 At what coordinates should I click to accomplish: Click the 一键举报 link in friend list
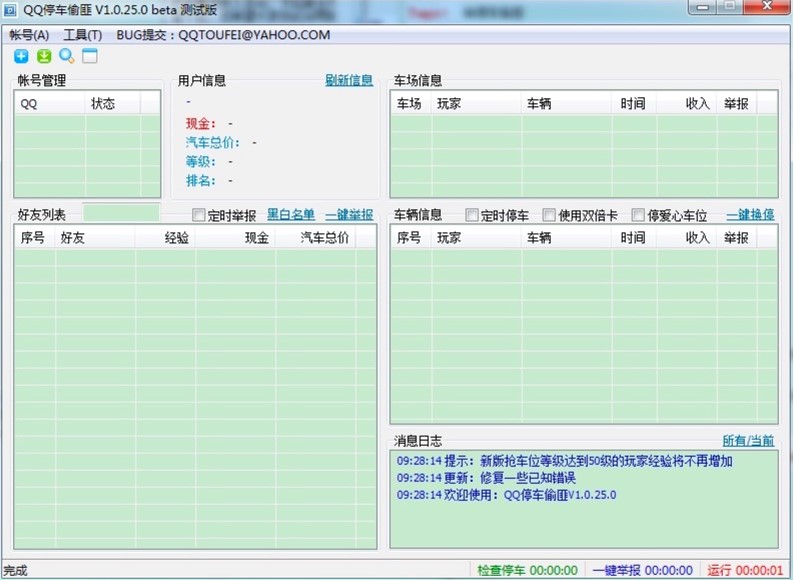348,215
